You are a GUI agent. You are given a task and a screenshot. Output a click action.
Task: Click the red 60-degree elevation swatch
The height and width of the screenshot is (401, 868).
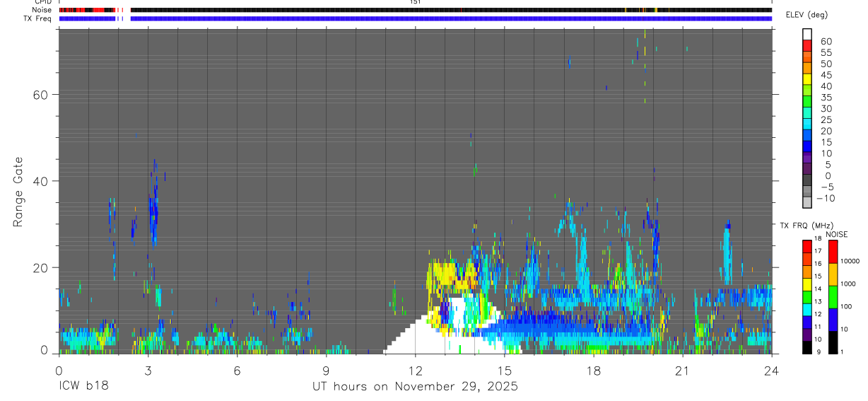click(x=807, y=45)
